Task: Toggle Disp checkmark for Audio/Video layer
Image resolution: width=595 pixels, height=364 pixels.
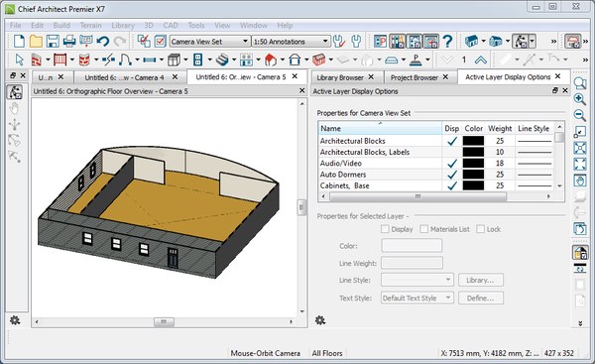Action: coord(451,164)
